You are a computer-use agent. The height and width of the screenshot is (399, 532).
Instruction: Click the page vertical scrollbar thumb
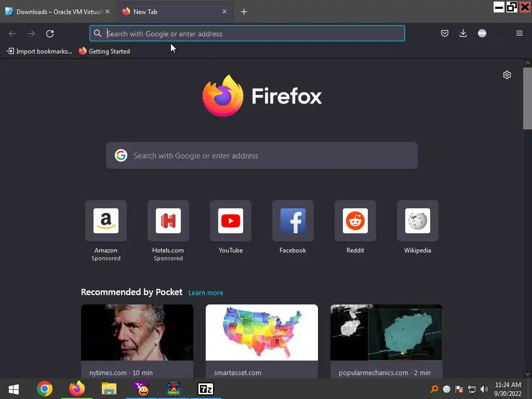click(x=527, y=98)
